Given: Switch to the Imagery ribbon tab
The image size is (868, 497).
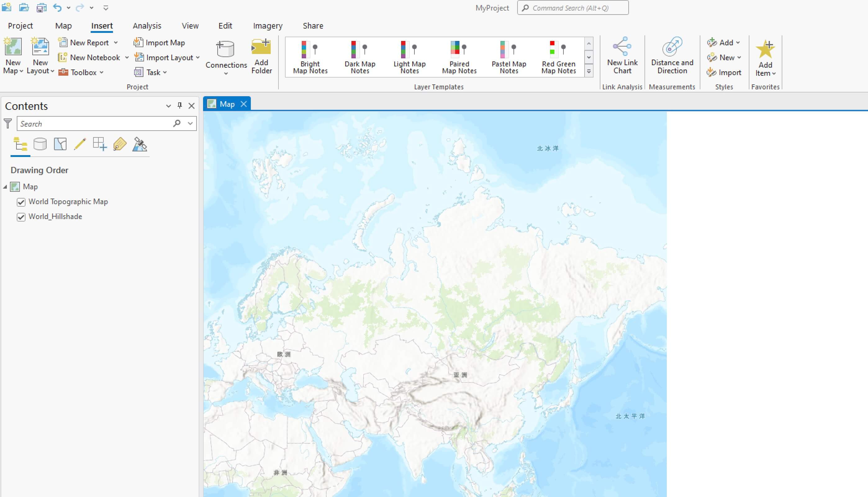Looking at the screenshot, I should point(267,26).
